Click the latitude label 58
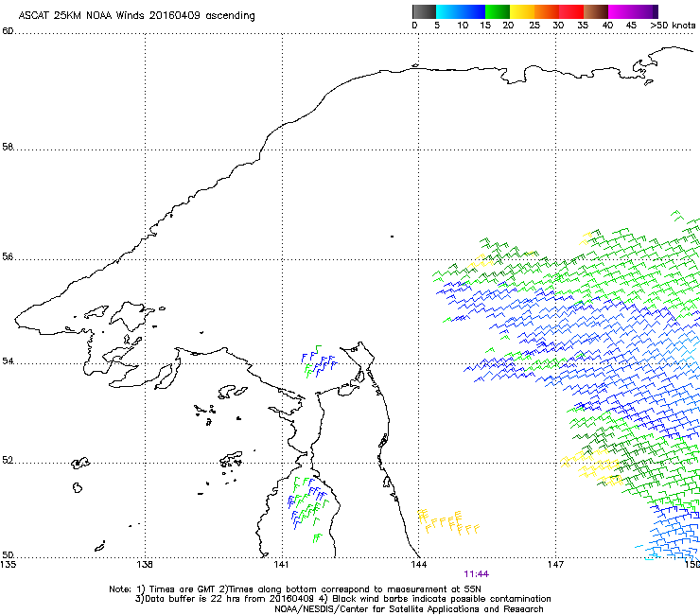The height and width of the screenshot is (615, 700). (8, 147)
